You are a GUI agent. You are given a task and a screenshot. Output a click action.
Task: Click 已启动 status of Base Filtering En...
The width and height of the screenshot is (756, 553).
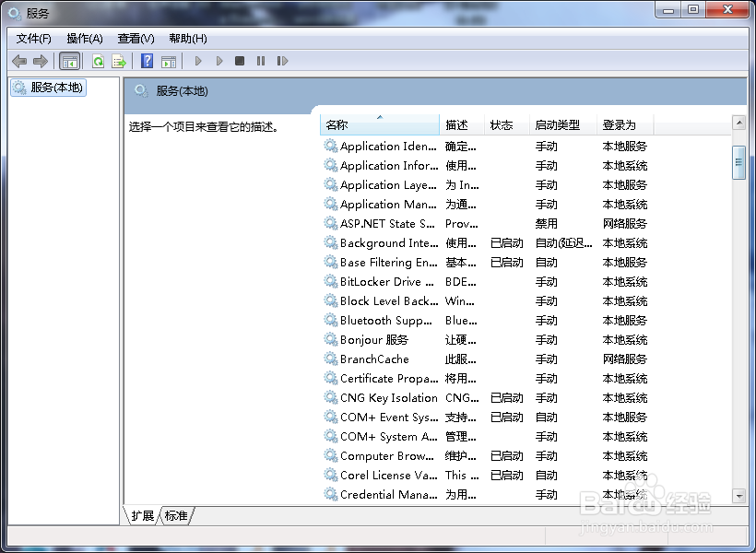click(507, 263)
